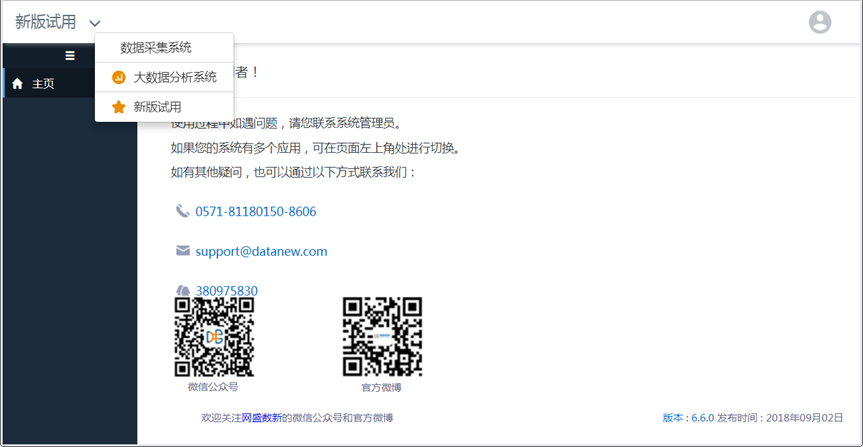Click the home icon in the sidebar
This screenshot has width=863, height=447.
click(x=17, y=84)
